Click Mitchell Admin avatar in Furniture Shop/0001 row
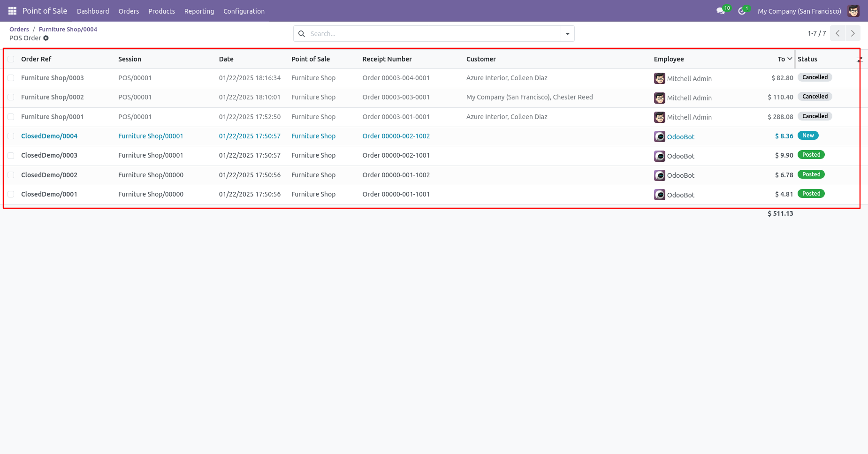868x454 pixels. tap(660, 117)
